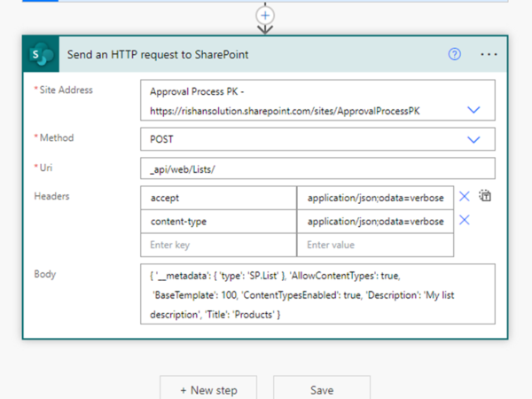Delete the accept header row
This screenshot has height=399, width=532.
tap(464, 197)
